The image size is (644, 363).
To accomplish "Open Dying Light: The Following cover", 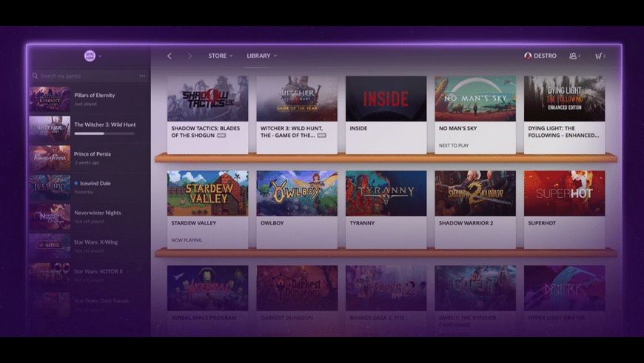I will point(564,99).
